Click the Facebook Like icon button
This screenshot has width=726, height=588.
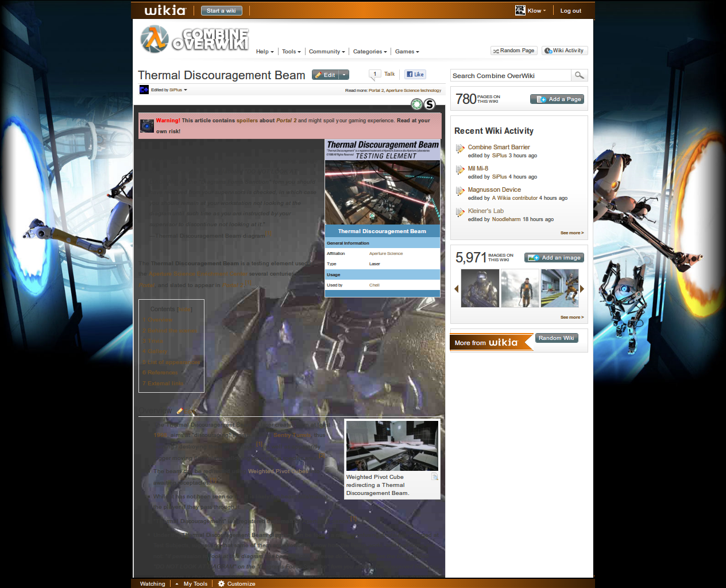click(415, 74)
